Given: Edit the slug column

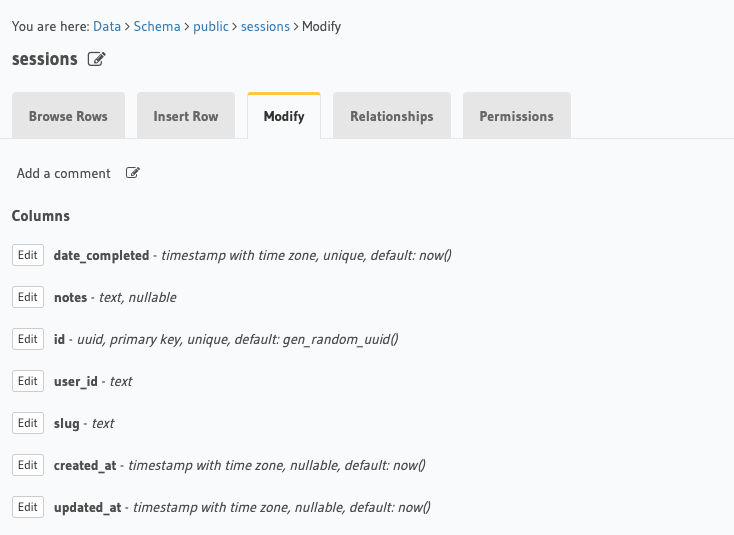Looking at the screenshot, I should point(28,423).
